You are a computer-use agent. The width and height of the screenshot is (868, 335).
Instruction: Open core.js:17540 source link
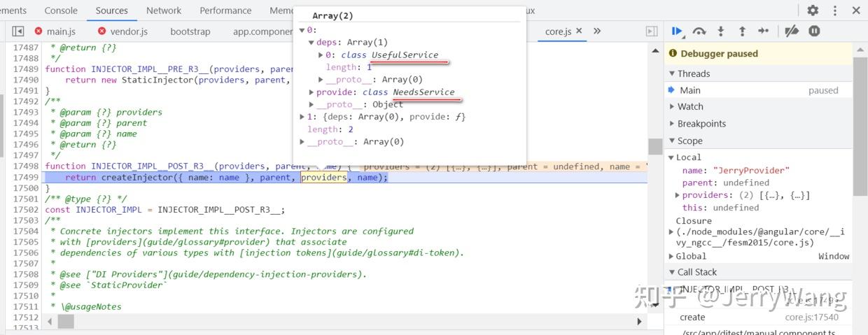pyautogui.click(x=812, y=318)
